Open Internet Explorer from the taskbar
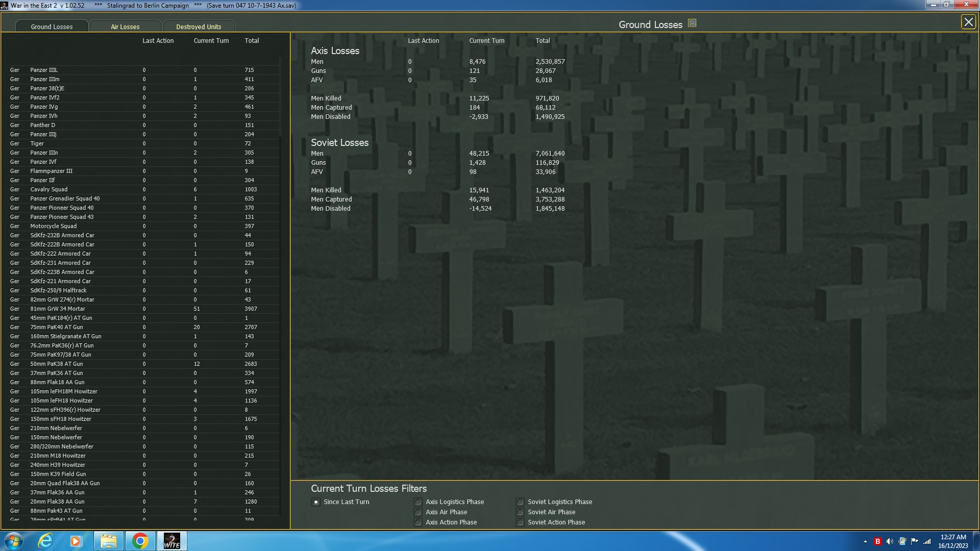The height and width of the screenshot is (551, 980). click(46, 541)
